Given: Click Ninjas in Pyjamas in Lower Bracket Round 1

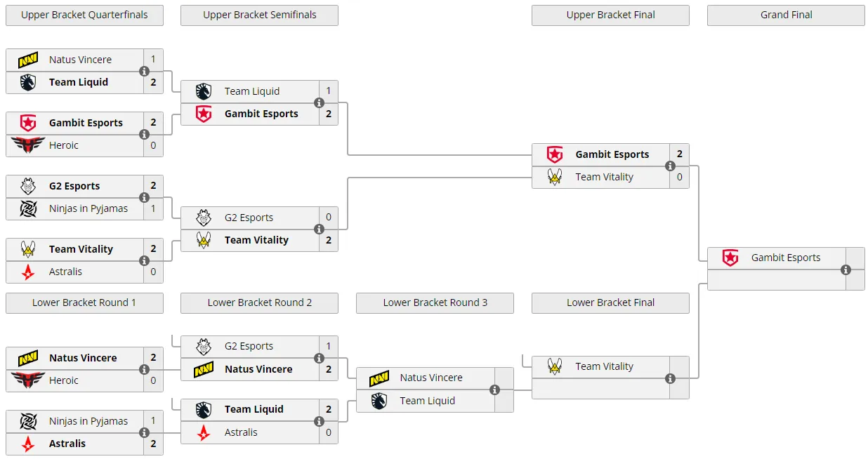Looking at the screenshot, I should pyautogui.click(x=88, y=421).
